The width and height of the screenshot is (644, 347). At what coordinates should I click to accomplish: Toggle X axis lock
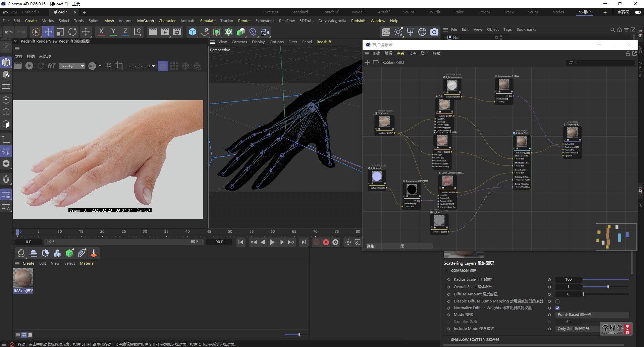coord(101,32)
